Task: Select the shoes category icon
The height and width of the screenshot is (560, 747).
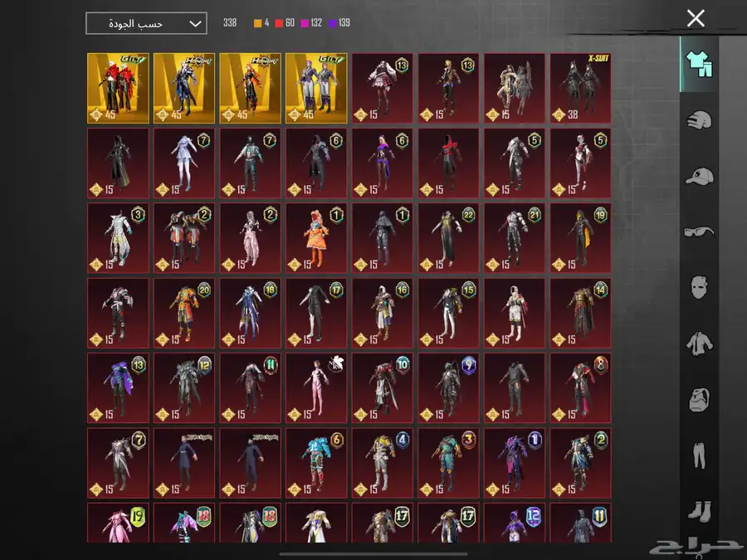Action: (x=699, y=510)
